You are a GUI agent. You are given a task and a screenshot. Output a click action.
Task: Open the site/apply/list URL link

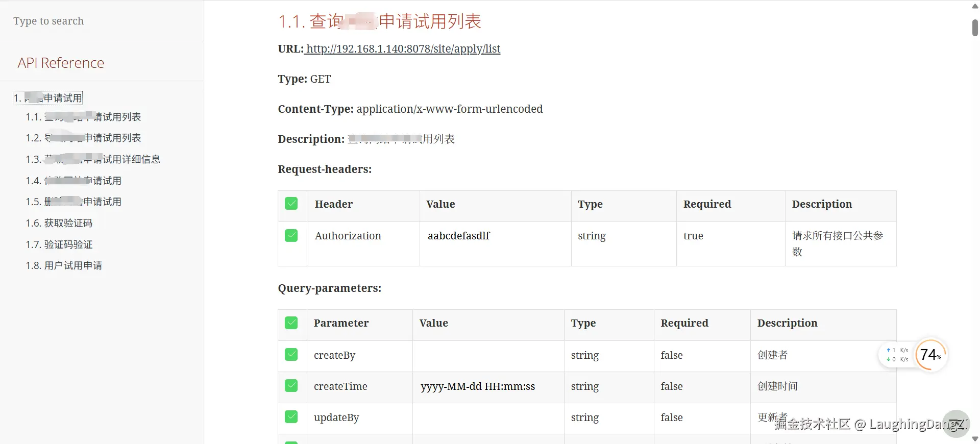[x=403, y=49]
